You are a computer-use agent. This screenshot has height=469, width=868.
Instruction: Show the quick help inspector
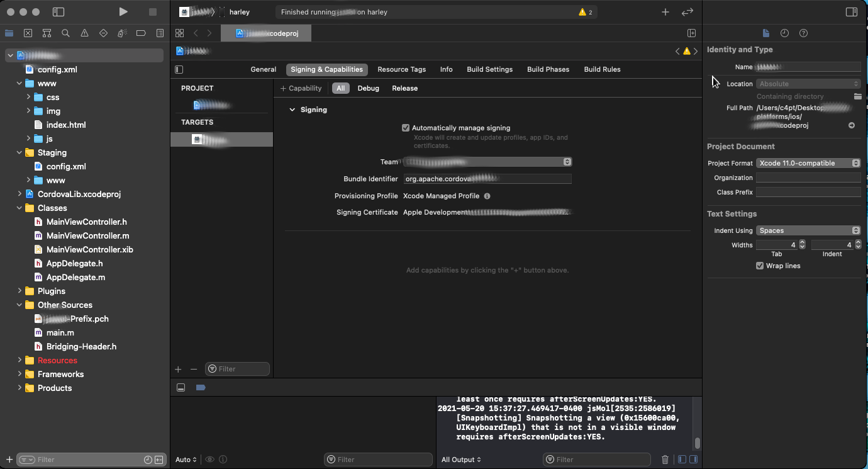pyautogui.click(x=803, y=33)
